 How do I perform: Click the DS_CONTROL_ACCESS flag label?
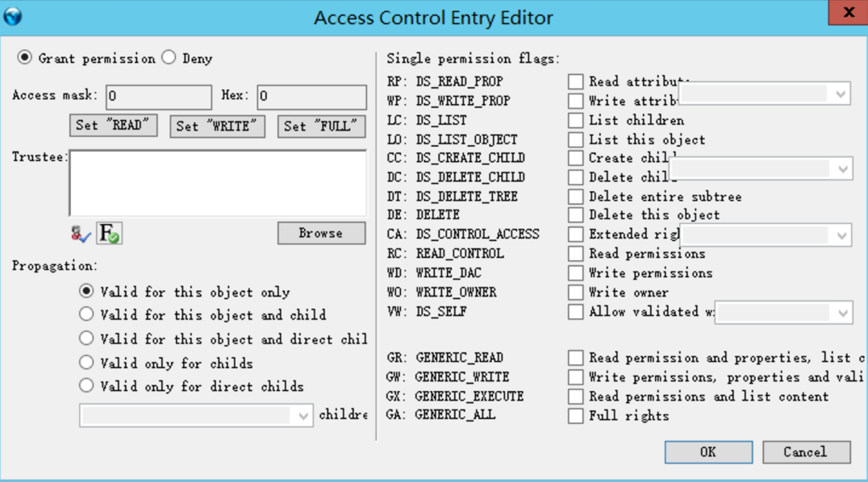(x=478, y=234)
